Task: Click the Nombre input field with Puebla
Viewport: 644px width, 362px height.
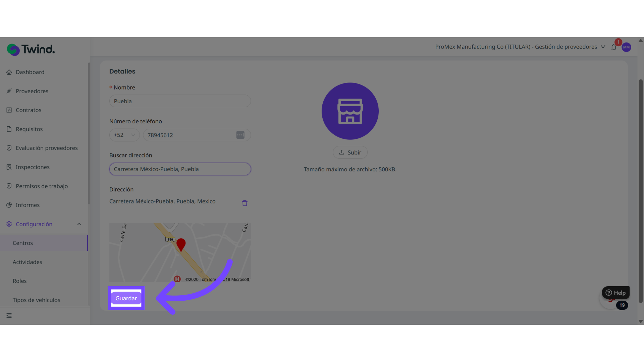Action: coord(180,101)
